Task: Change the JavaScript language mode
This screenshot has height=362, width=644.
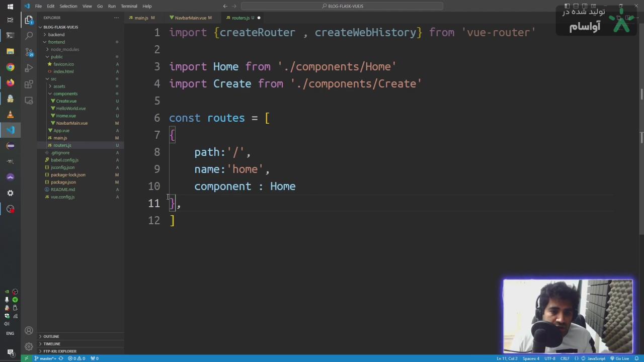Action: 596,358
